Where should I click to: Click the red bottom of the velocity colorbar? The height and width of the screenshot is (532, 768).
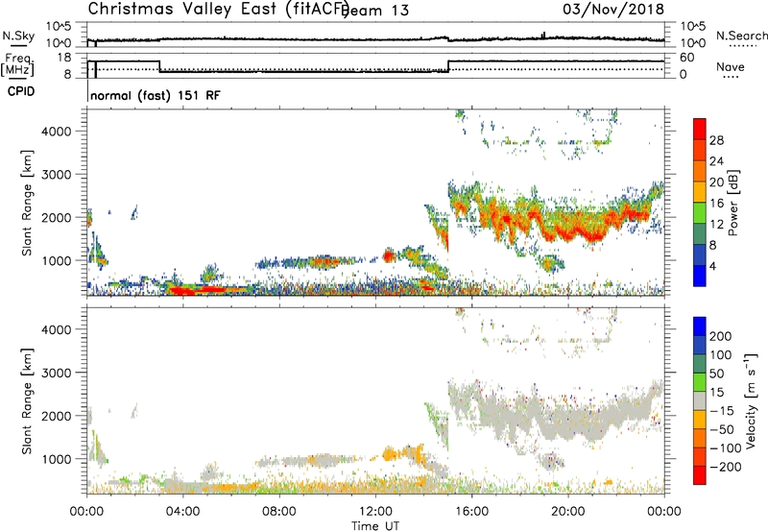pos(700,475)
